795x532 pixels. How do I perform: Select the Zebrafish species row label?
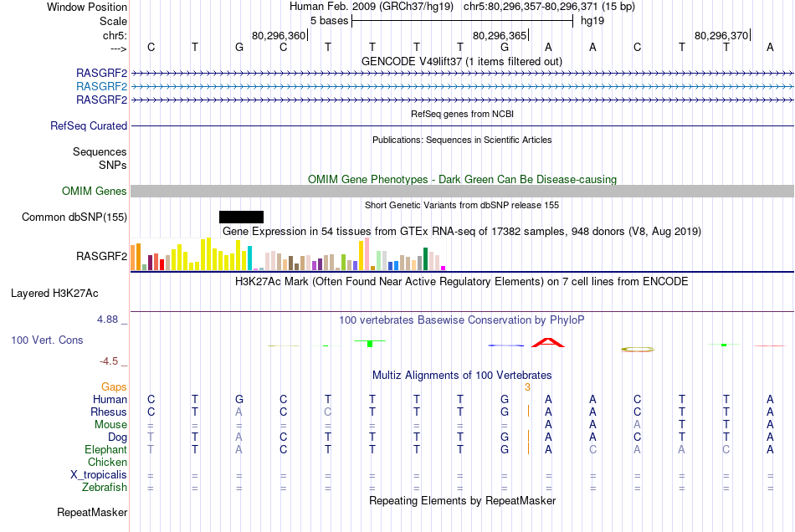pyautogui.click(x=105, y=487)
